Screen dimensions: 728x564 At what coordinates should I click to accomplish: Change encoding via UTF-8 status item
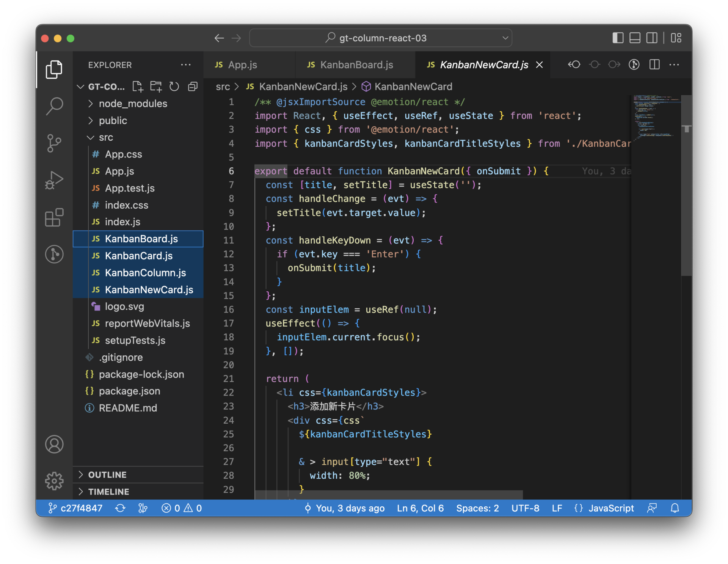tap(525, 508)
